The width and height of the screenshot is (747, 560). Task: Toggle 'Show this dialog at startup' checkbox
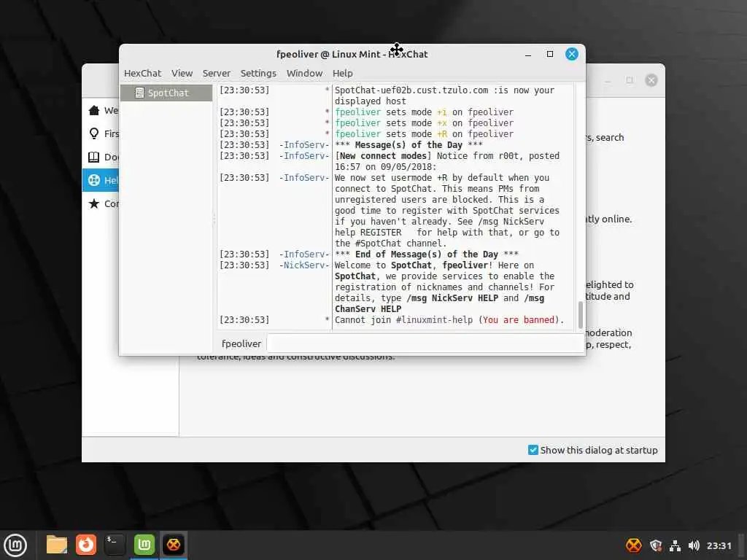(x=533, y=450)
